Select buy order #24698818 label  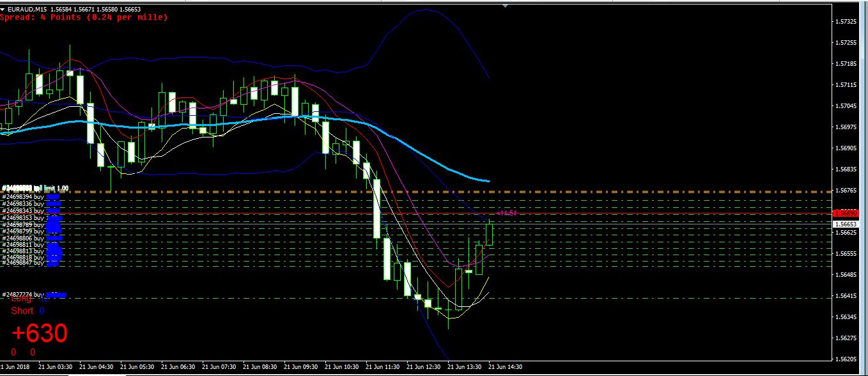(x=23, y=257)
